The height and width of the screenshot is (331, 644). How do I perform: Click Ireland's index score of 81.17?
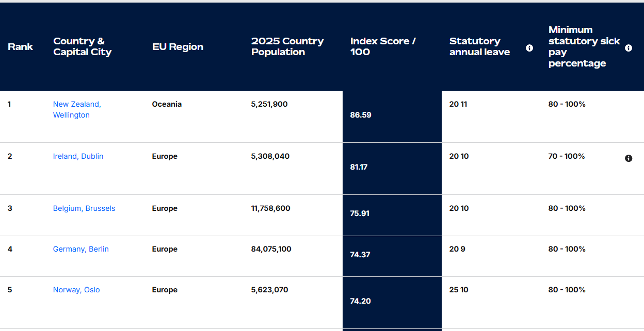[358, 167]
